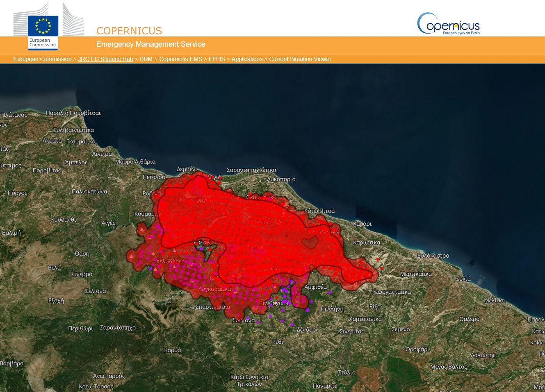Select Current Situation Viewer breadcrumb
Viewport: 545px width, 392px height.
[x=300, y=59]
